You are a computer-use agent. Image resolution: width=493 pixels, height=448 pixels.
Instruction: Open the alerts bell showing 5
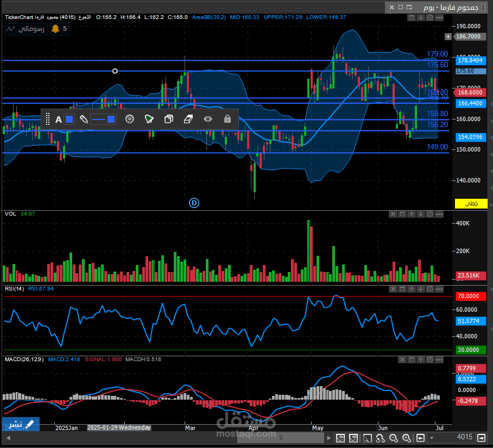coord(59,29)
